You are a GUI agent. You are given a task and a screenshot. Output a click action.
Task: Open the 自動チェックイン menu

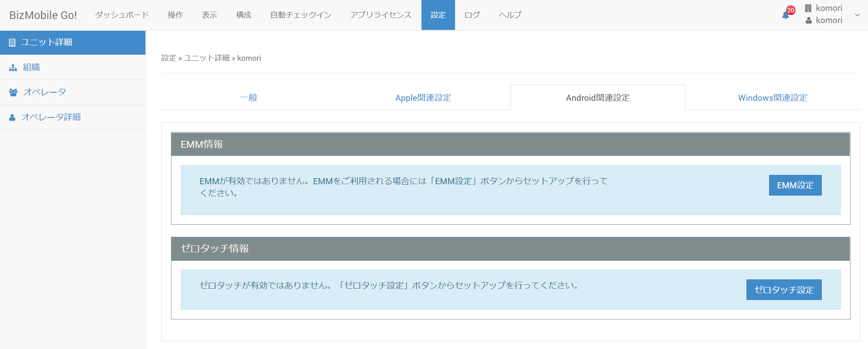pyautogui.click(x=301, y=15)
